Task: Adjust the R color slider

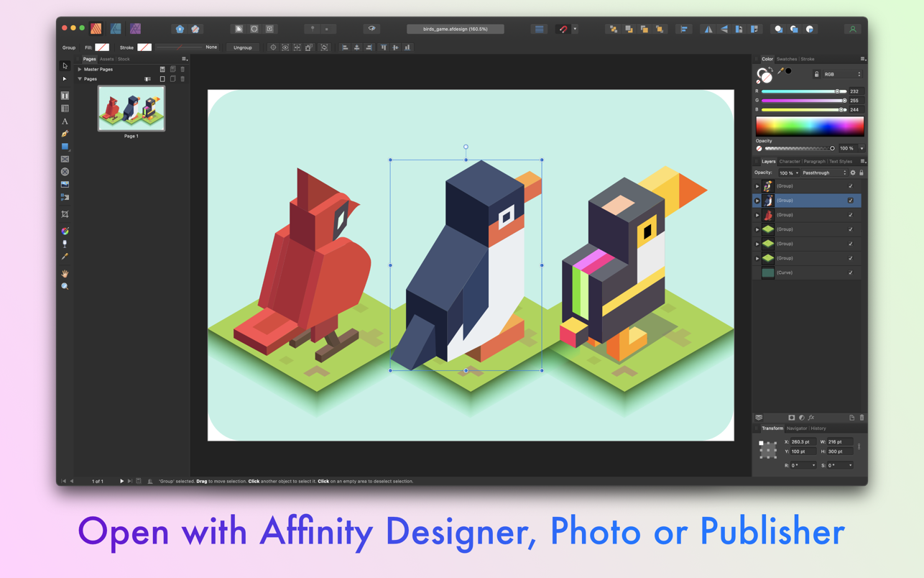Action: (803, 91)
